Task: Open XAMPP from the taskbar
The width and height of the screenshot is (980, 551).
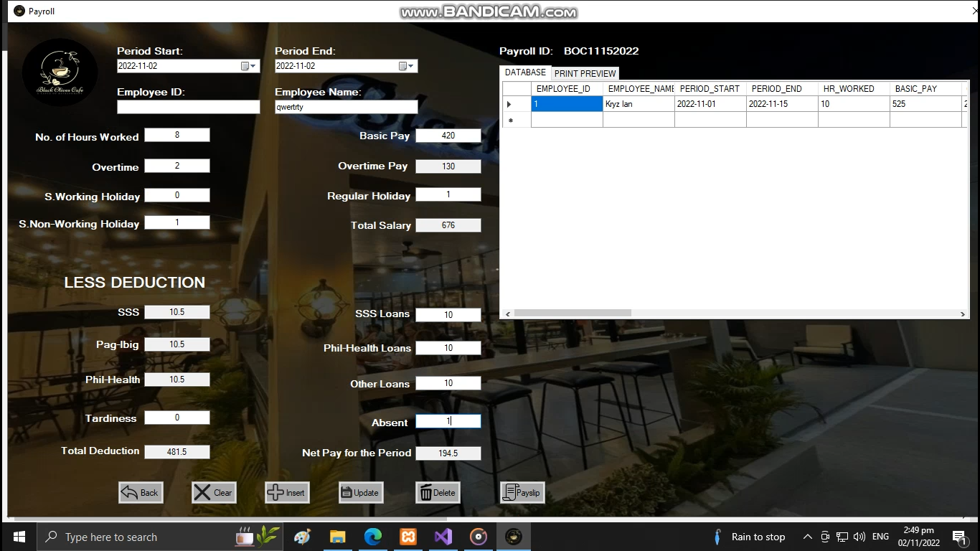Action: [407, 537]
